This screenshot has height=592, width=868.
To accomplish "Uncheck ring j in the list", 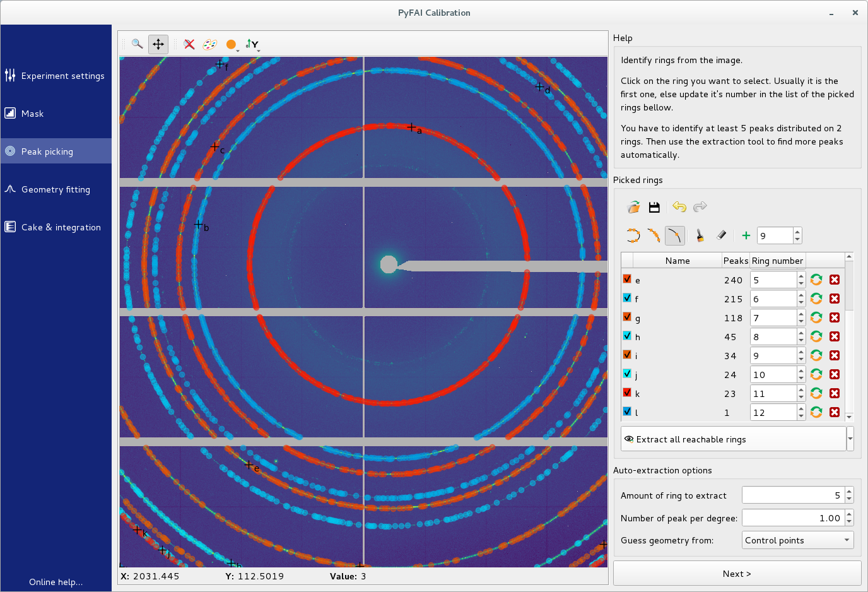I will pos(627,374).
